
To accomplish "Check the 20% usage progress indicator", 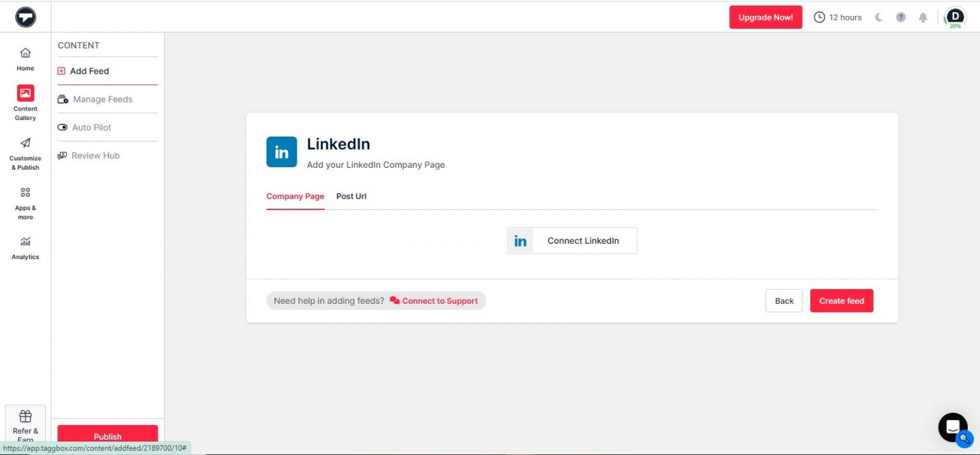I will tap(954, 26).
